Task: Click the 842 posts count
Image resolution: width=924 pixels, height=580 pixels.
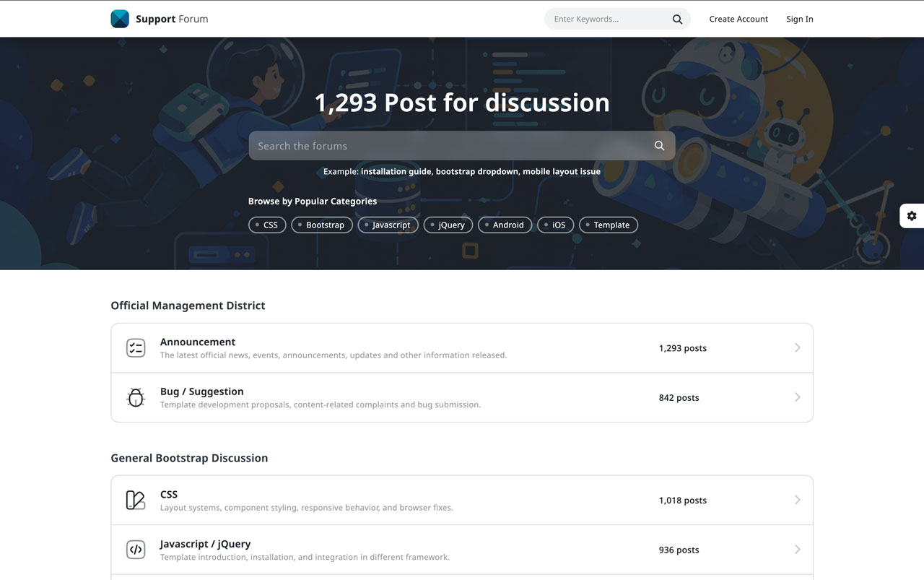Action: pyautogui.click(x=679, y=398)
